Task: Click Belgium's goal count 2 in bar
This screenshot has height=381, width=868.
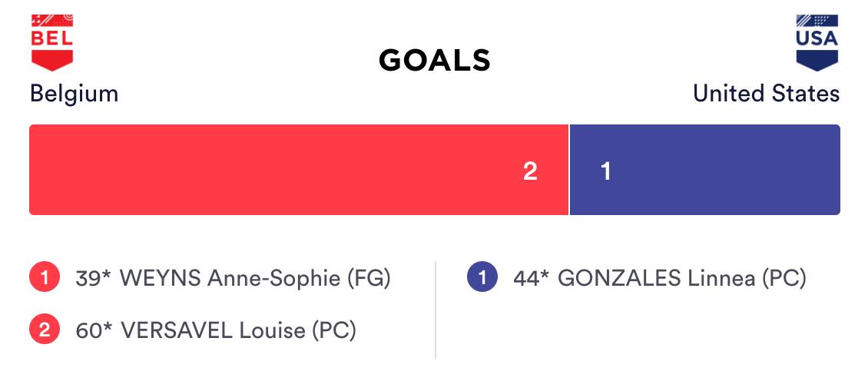Action: (x=530, y=171)
